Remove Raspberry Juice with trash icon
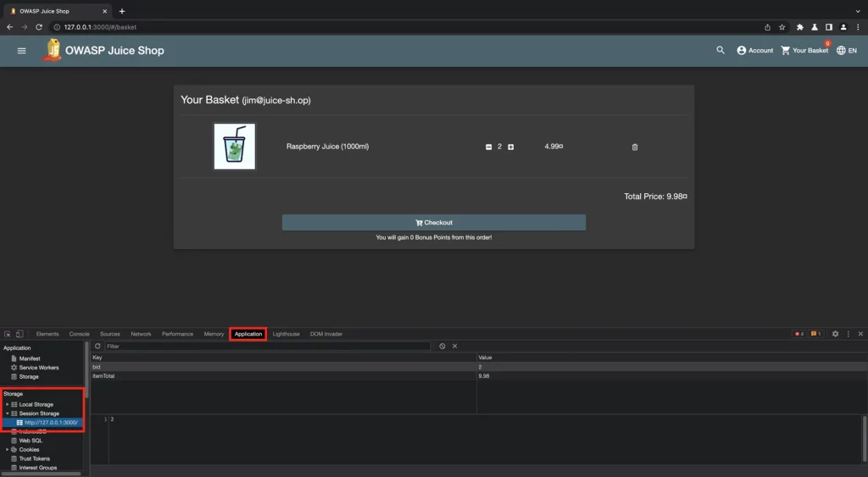 [x=635, y=147]
